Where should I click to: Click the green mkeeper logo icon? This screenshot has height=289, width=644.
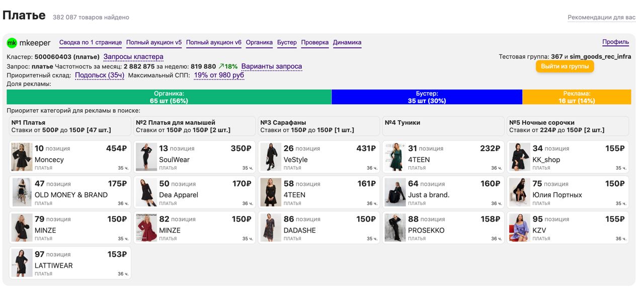pos(12,43)
